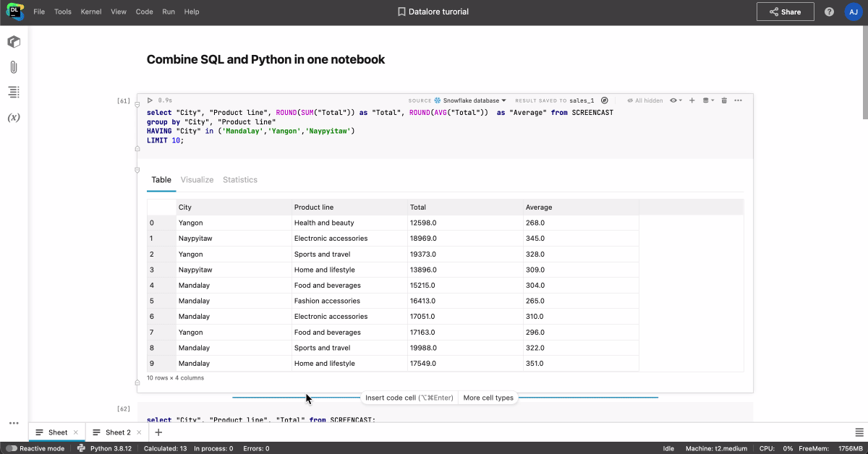Click 'Errors: 0' in status bar
Image resolution: width=868 pixels, height=454 pixels.
pyautogui.click(x=256, y=448)
